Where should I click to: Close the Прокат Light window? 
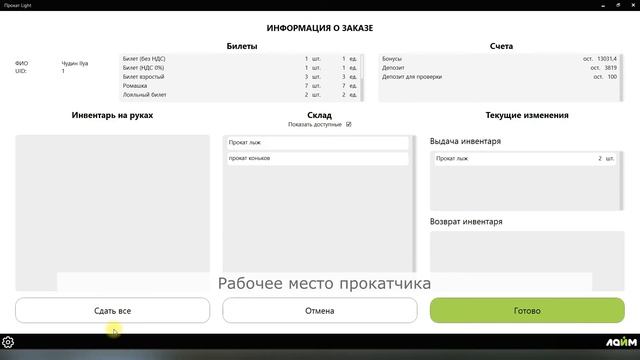[x=633, y=5]
